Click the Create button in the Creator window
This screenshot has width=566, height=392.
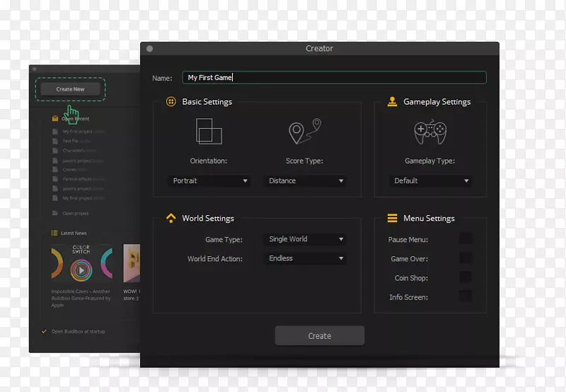tap(320, 335)
